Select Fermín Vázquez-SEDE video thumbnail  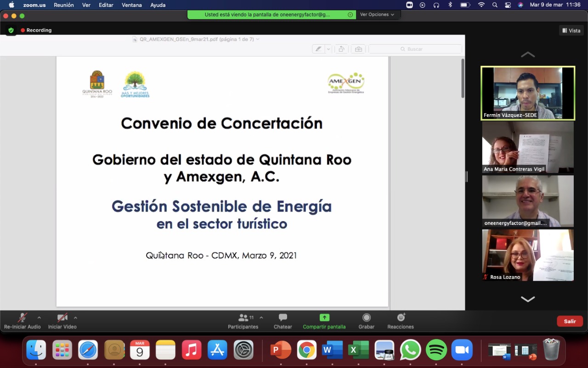[528, 93]
